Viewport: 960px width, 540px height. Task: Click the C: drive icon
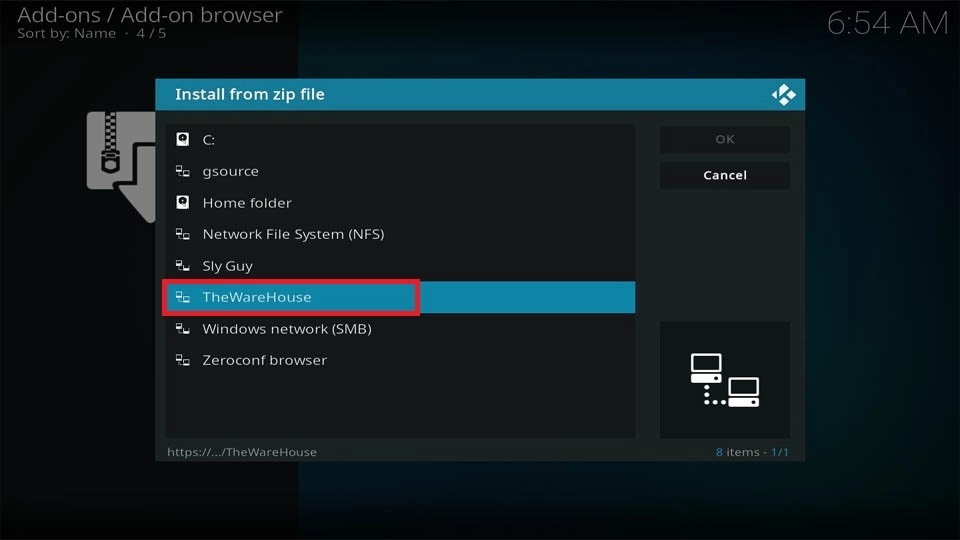[x=182, y=140]
